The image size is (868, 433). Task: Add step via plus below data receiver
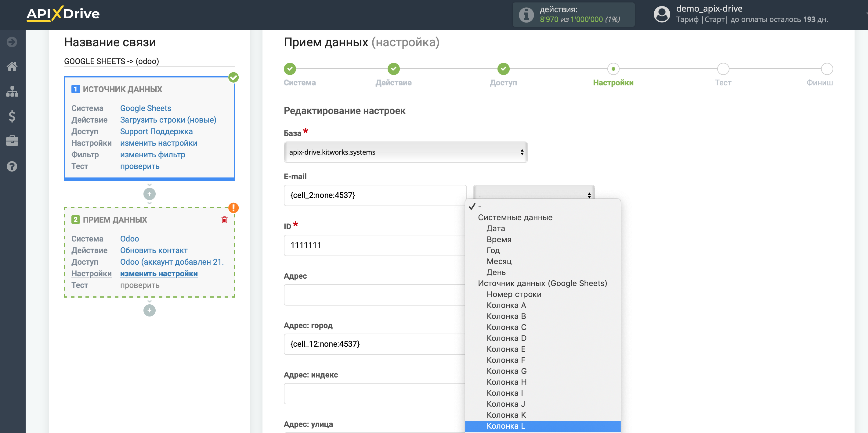(x=150, y=310)
